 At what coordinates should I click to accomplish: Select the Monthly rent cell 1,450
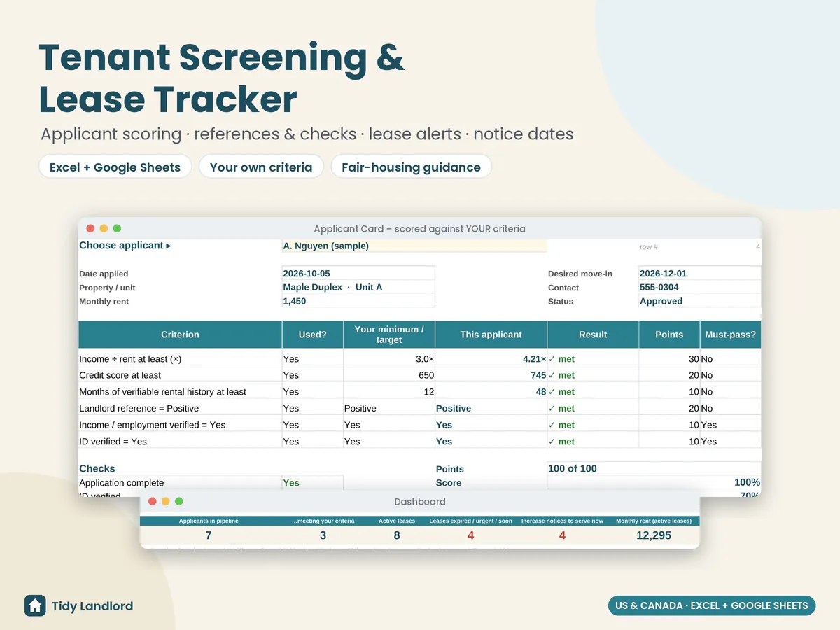click(x=358, y=301)
